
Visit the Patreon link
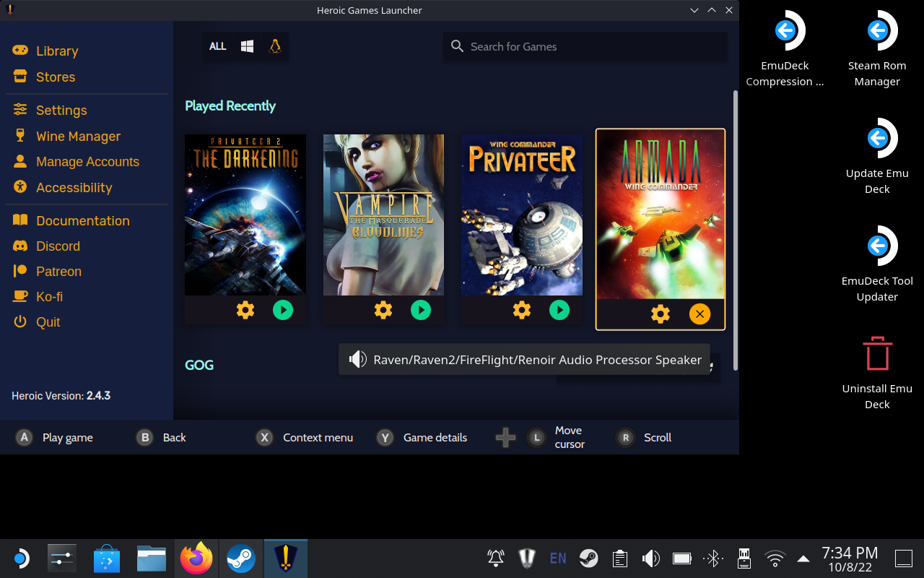[x=47, y=272]
